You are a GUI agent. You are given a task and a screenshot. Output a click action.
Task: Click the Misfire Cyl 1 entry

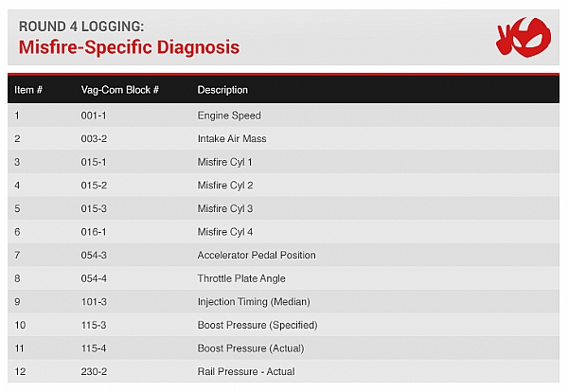225,162
